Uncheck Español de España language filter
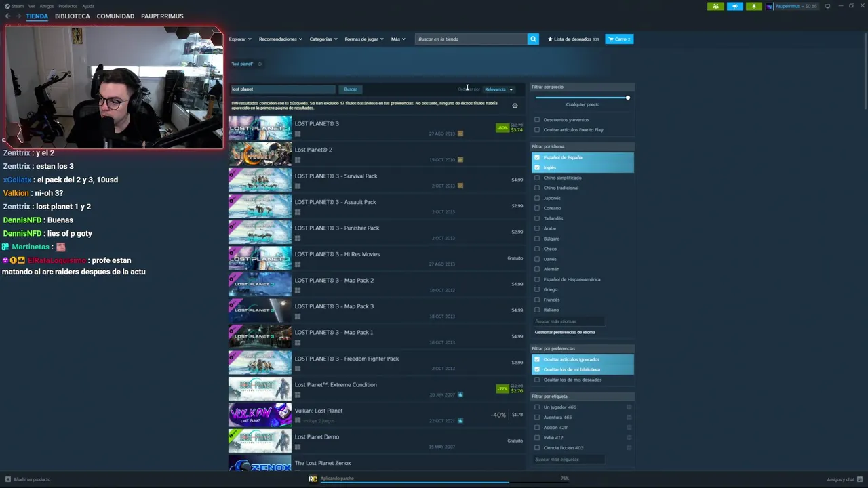The width and height of the screenshot is (868, 488). coord(537,157)
